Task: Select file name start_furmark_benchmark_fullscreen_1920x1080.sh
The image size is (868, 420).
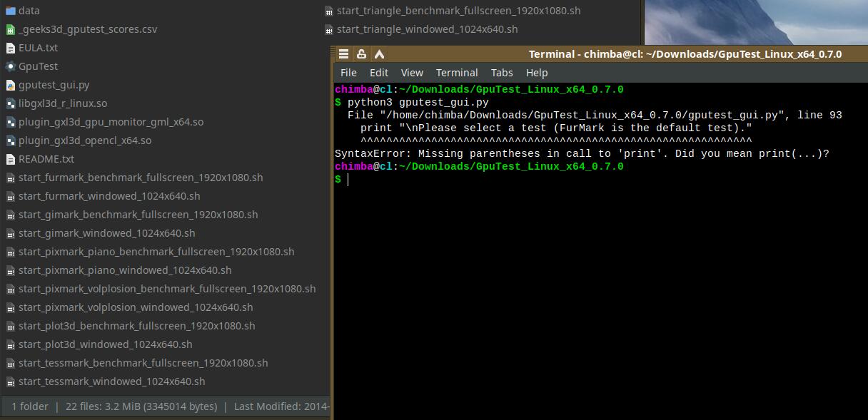Action: pos(141,178)
